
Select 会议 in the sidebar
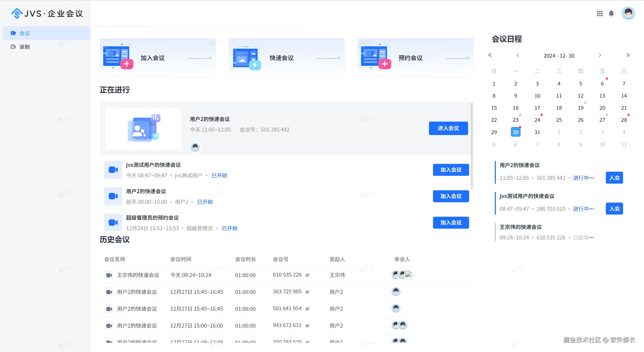click(24, 33)
